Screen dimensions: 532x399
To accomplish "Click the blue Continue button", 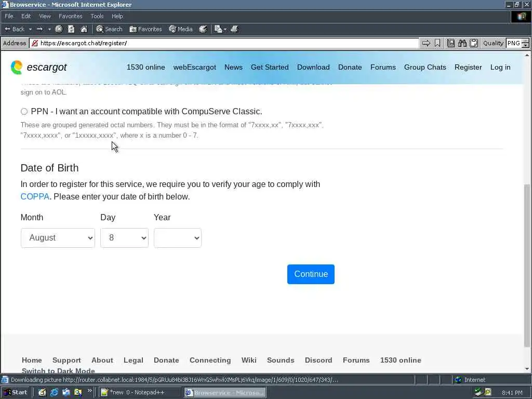I will [x=311, y=274].
